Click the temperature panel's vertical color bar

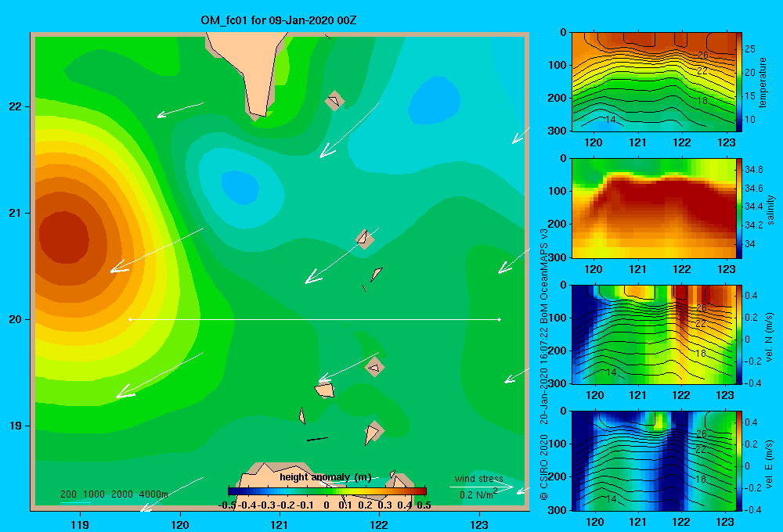pos(739,82)
